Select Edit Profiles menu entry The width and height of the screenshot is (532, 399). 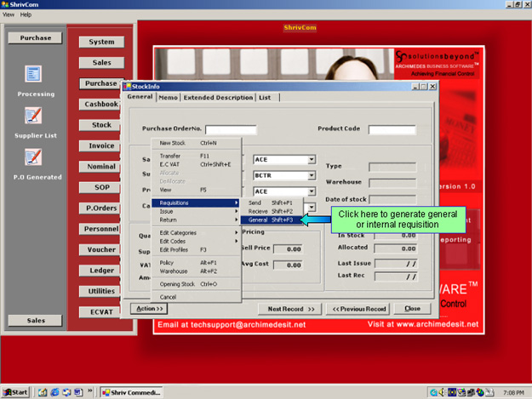pos(196,249)
